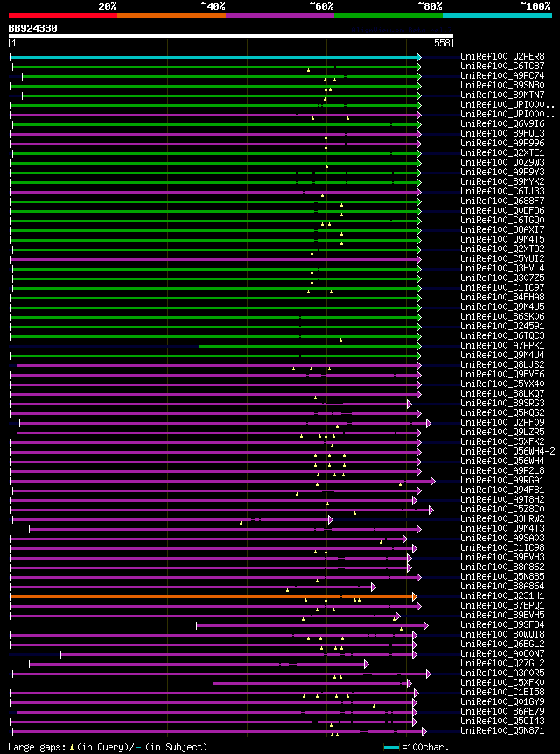This screenshot has height=754, width=560.
Task: Select the UniRef100_B8AXI7 label
Action: tap(502, 229)
